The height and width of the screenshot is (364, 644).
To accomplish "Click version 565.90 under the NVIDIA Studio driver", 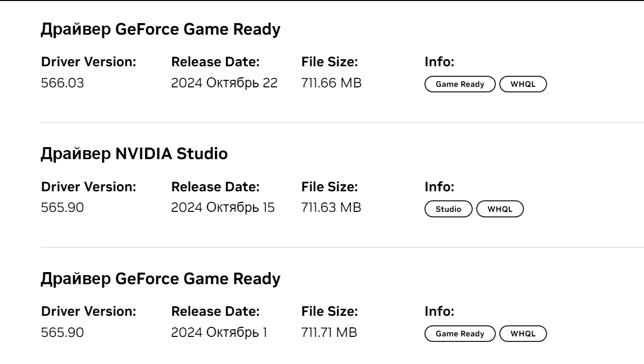I will [x=62, y=208].
